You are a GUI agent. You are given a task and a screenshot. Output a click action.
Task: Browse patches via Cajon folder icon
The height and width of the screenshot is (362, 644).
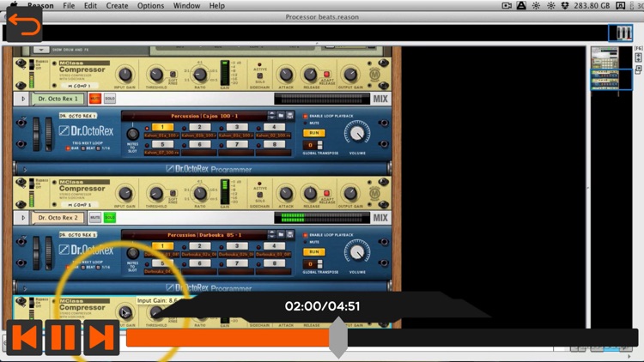click(281, 116)
